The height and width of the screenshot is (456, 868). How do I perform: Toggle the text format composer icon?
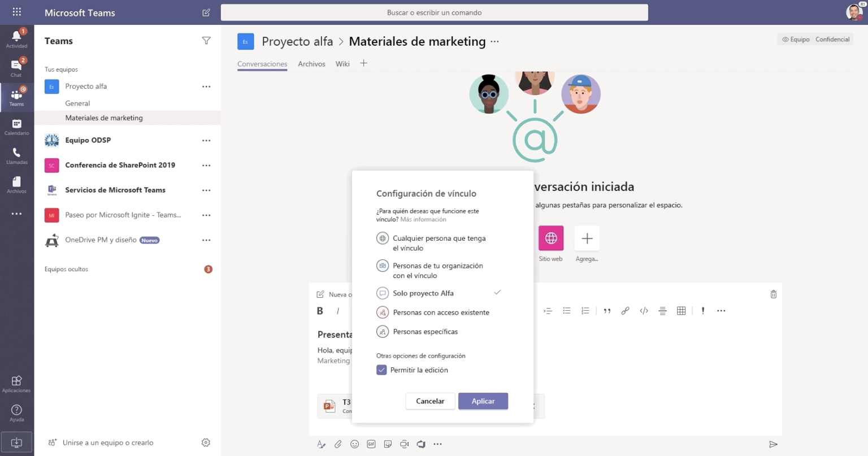(321, 444)
